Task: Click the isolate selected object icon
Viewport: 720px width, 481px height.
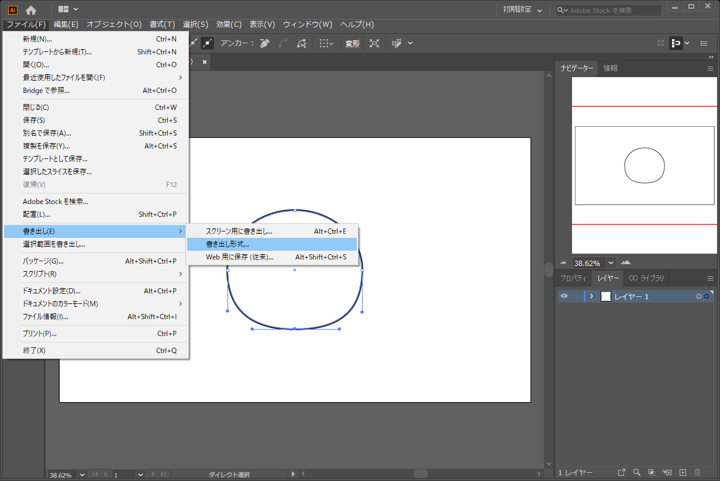Action: click(x=374, y=43)
